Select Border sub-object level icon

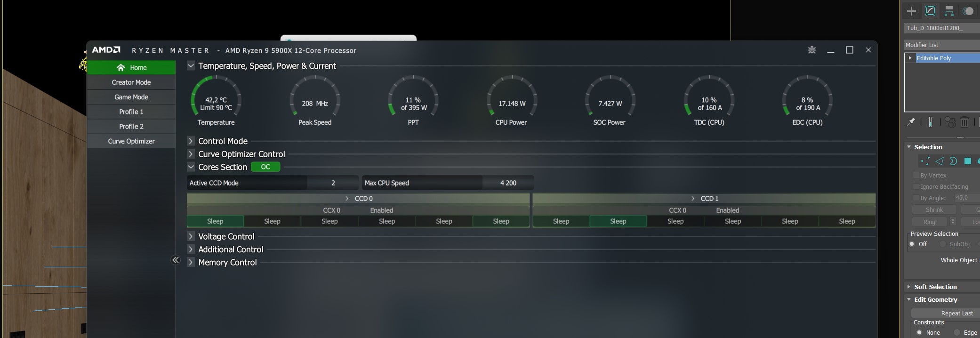click(953, 161)
